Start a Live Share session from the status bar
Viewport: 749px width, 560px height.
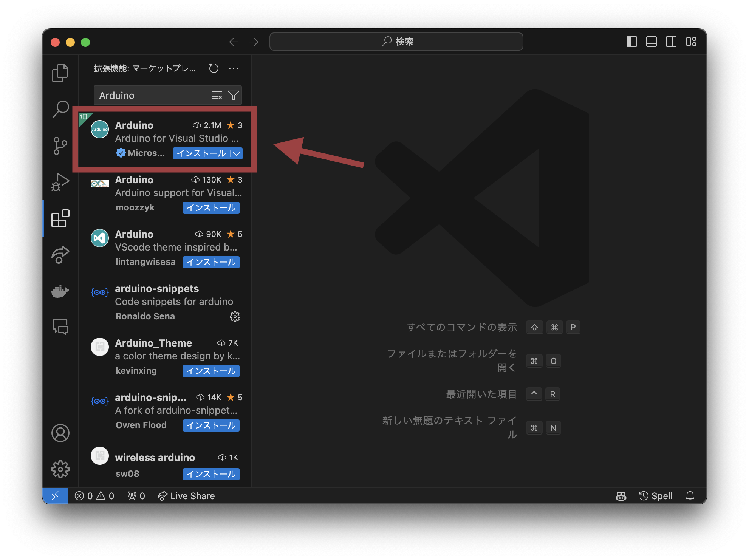click(186, 496)
